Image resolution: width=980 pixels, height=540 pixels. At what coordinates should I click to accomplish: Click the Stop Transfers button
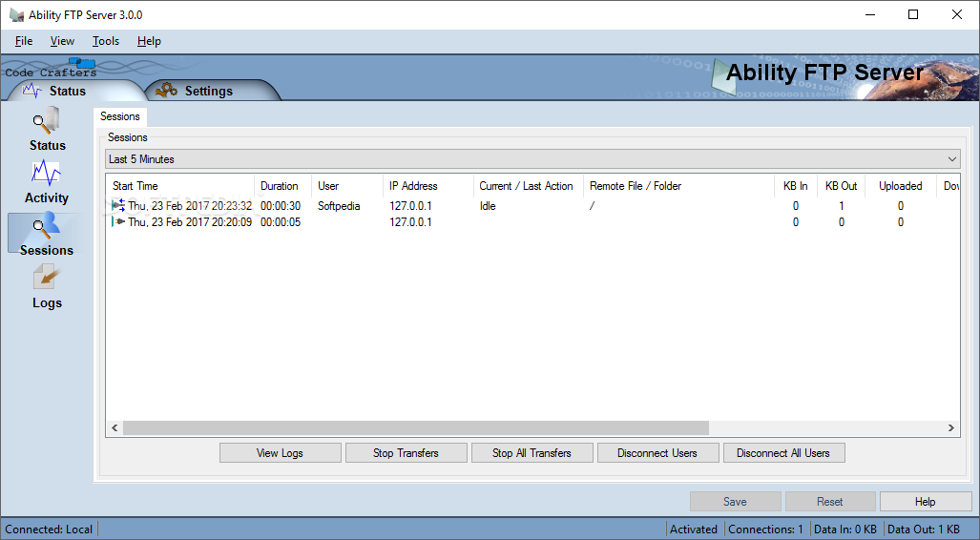pos(406,453)
